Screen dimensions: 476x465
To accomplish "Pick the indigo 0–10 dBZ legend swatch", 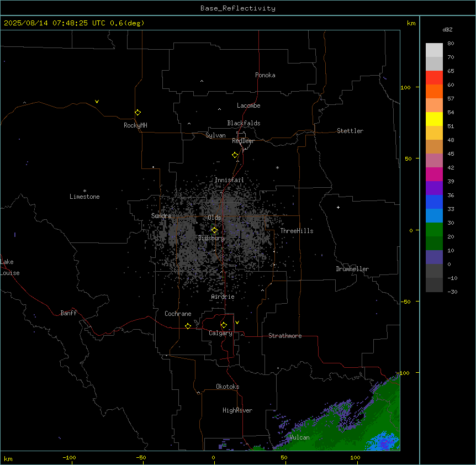I will coord(434,257).
